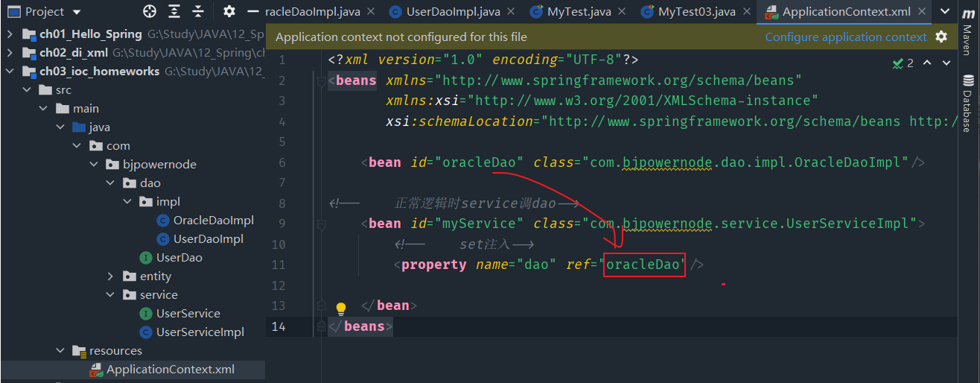
Task: Go to previous highlighted problem arrow
Action: [x=927, y=63]
